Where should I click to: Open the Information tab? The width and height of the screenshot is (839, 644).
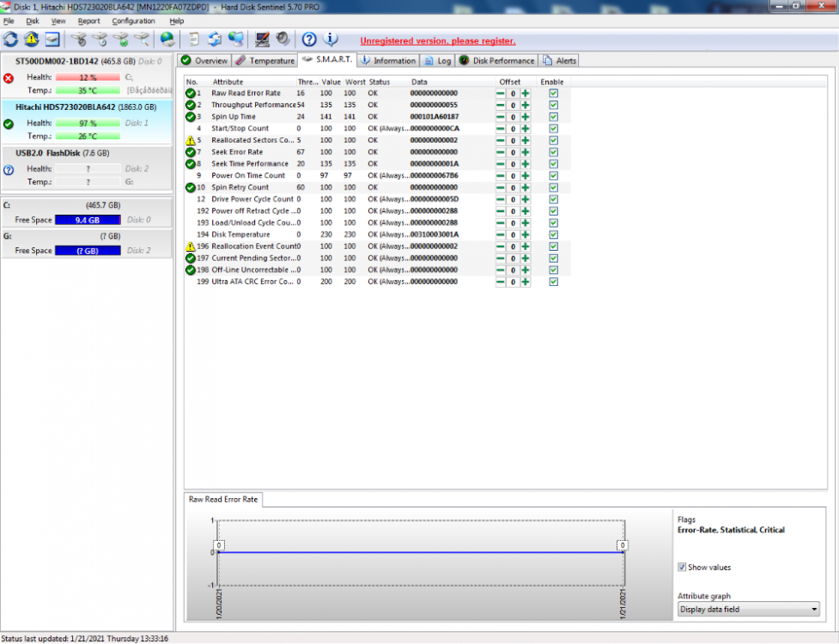click(388, 60)
